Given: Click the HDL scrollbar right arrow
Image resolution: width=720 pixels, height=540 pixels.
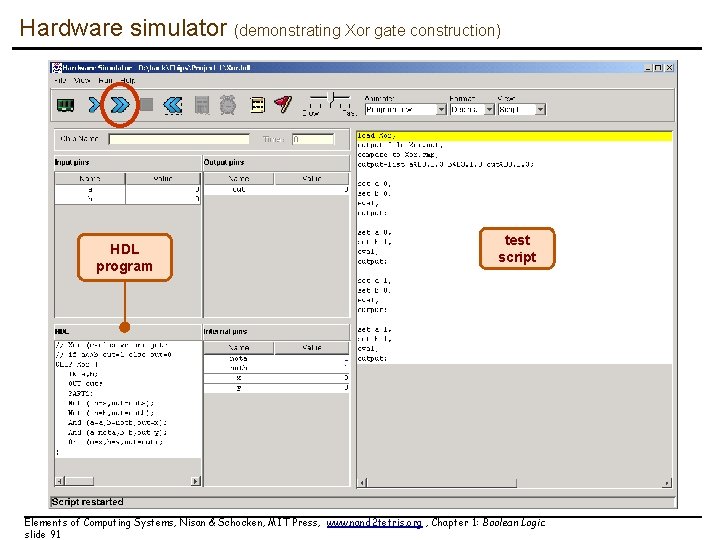Looking at the screenshot, I should (x=196, y=481).
